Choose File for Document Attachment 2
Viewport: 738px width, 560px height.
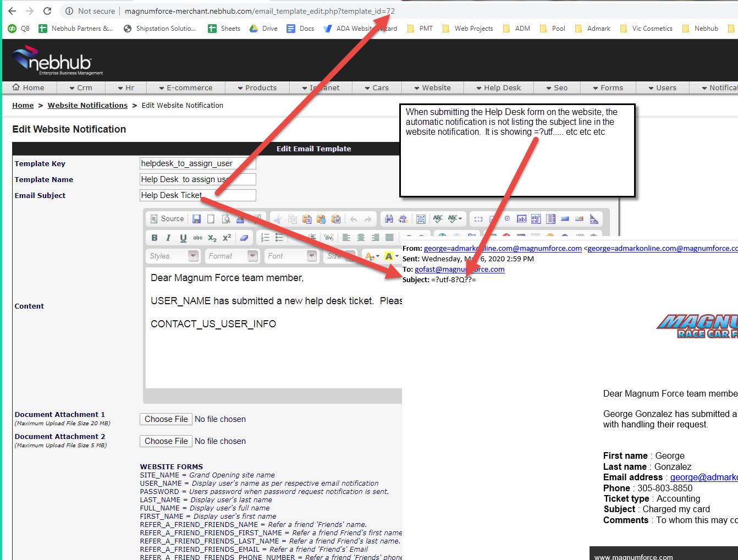point(166,441)
